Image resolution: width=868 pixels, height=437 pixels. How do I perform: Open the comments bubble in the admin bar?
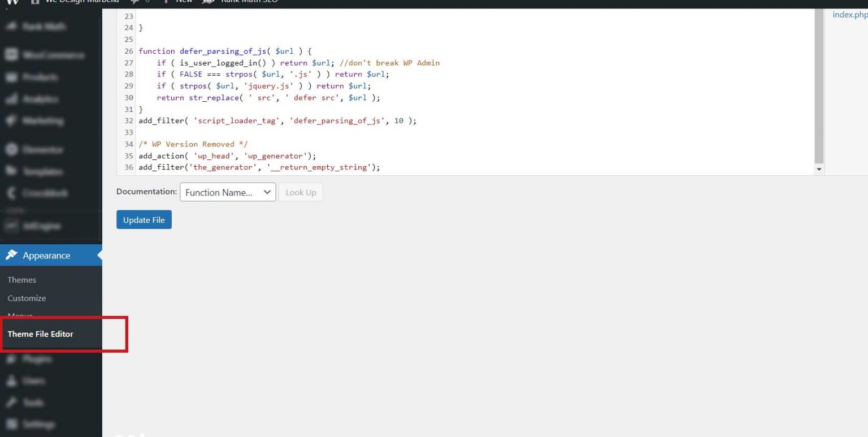point(133,2)
